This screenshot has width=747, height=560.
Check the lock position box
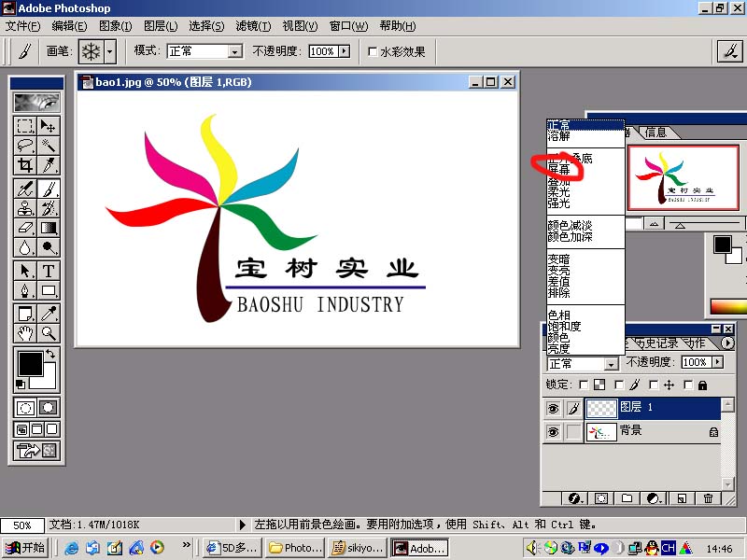click(654, 385)
